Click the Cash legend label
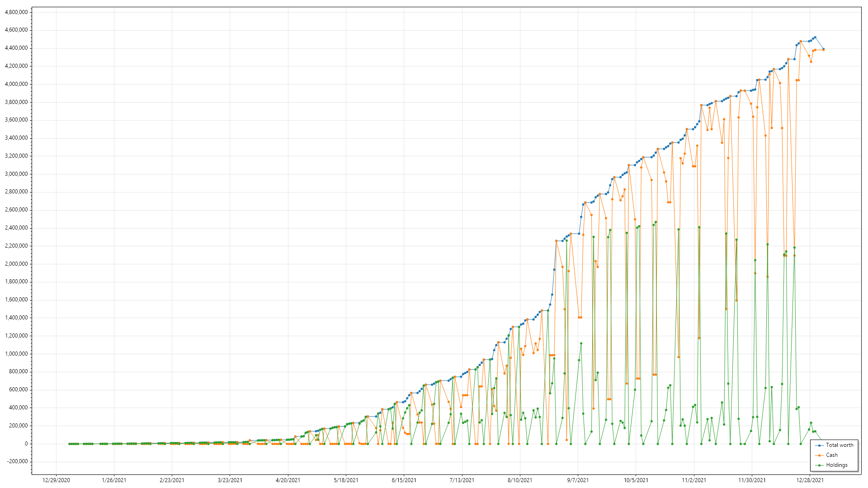868x488 pixels. [832, 455]
